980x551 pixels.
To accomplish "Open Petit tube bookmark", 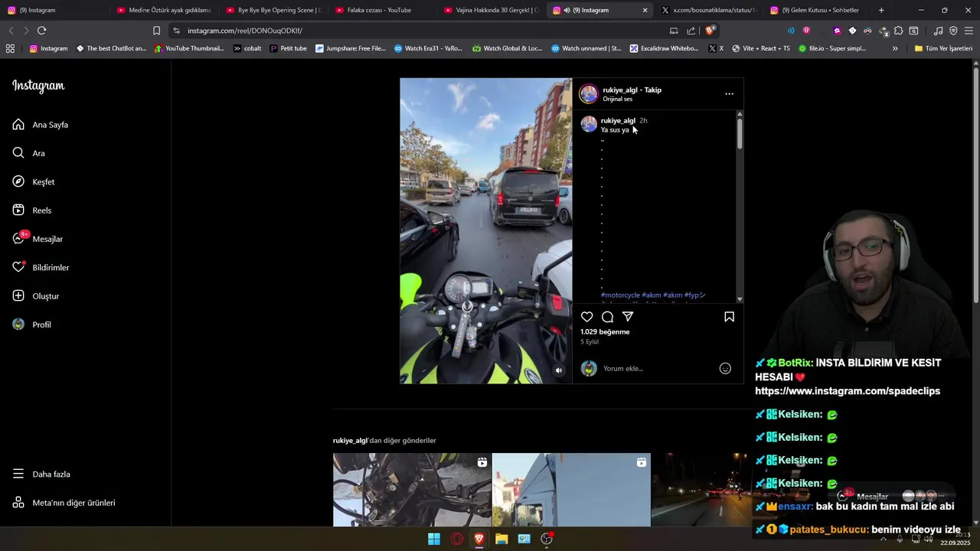I will click(x=288, y=48).
